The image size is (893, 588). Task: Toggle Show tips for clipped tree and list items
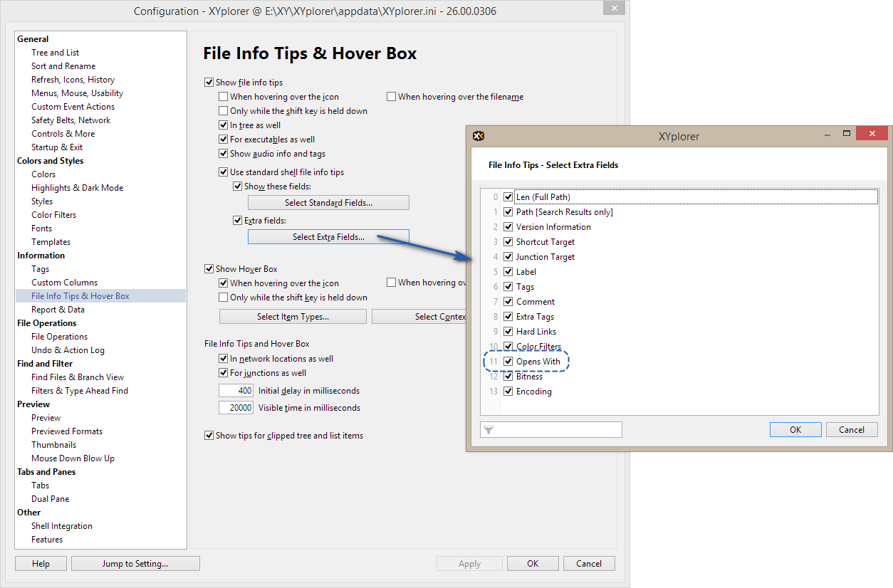coord(209,436)
